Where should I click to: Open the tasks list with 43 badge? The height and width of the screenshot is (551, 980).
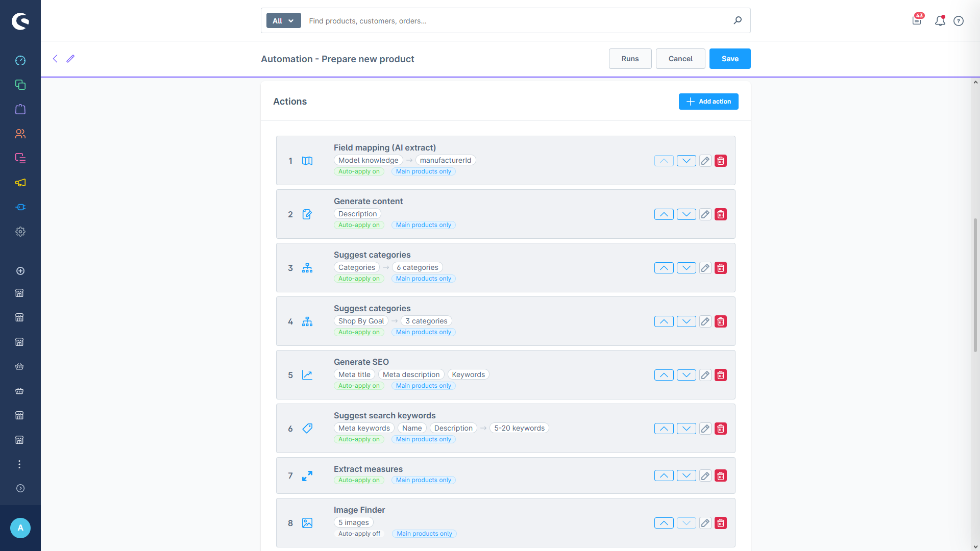coord(917,20)
